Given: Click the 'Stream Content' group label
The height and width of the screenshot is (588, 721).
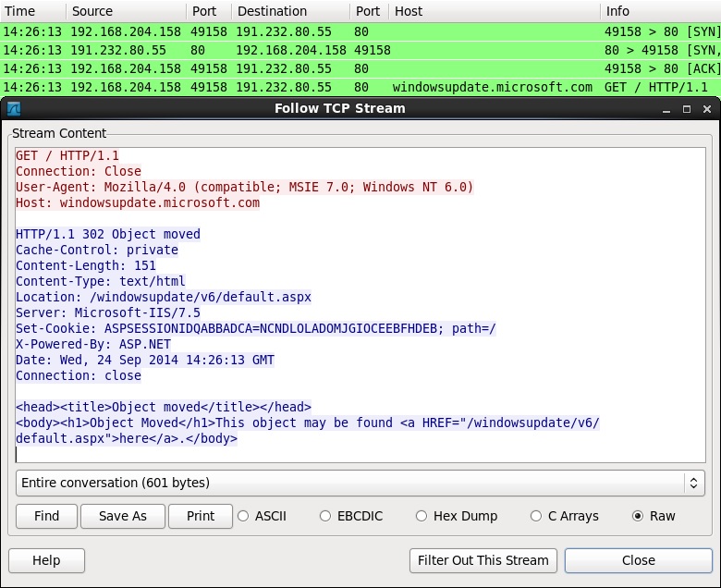Looking at the screenshot, I should 59,133.
